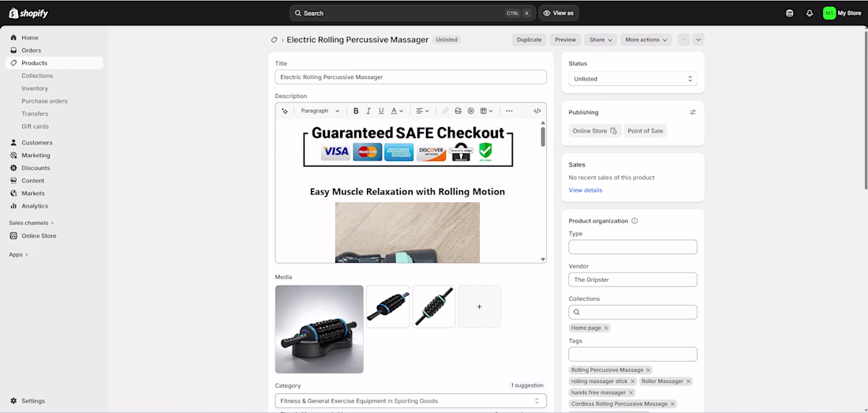Go to next product arrow

(x=698, y=39)
